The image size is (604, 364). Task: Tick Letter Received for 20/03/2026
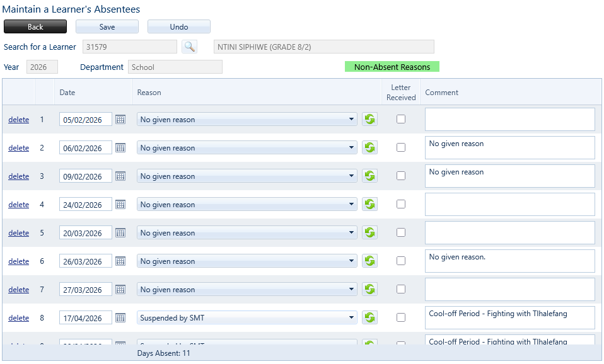tap(401, 232)
